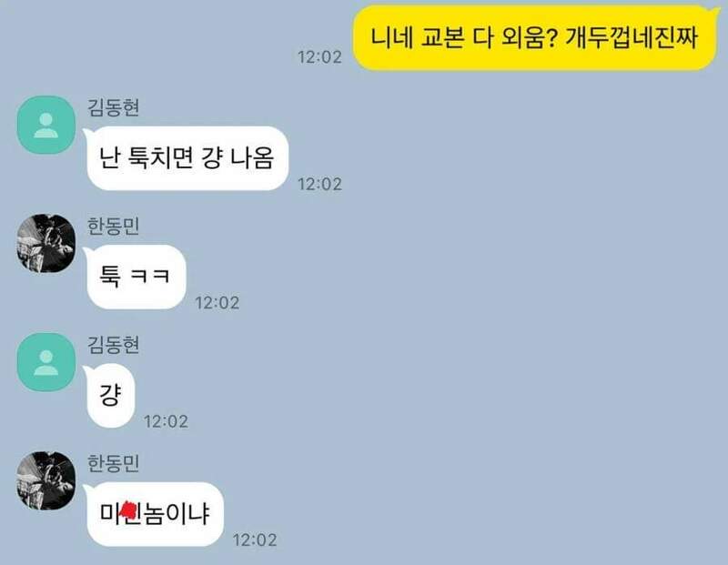Click sender name 한동민 above '툭 ㅋㅋ'
728x565 pixels.
pos(113,227)
